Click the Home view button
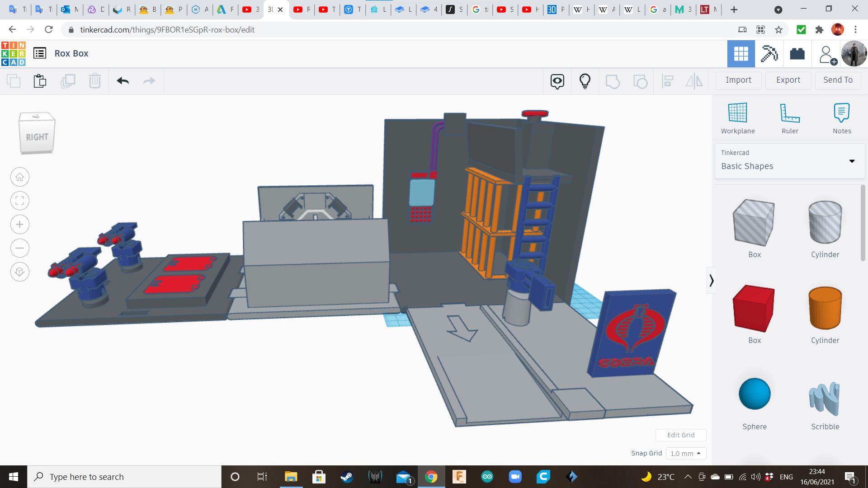The width and height of the screenshot is (868, 488). [x=20, y=177]
